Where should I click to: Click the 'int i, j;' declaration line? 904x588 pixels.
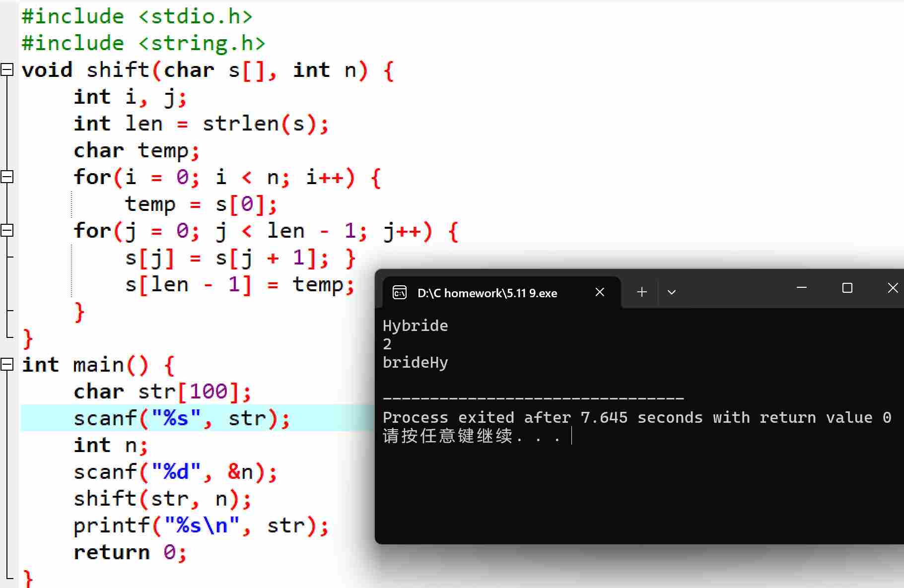[131, 97]
